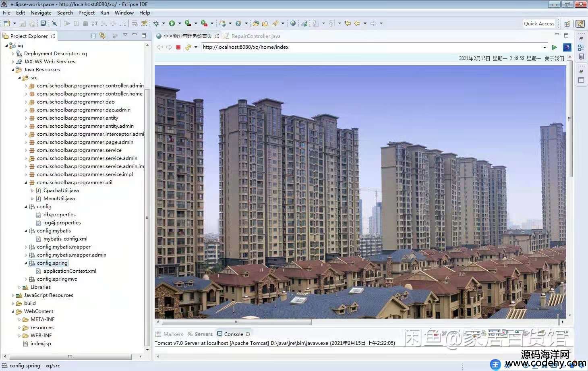
Task: Open the terminal monitor icon in the toolbar
Action: pyautogui.click(x=43, y=23)
